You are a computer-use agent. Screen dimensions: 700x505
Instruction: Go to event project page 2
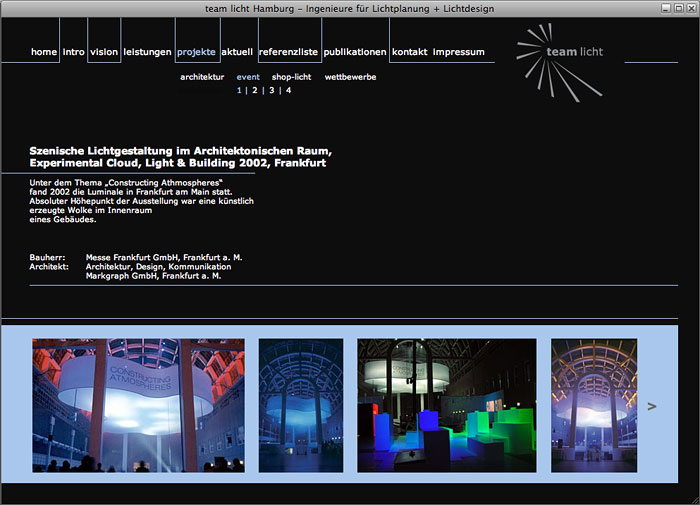pos(254,90)
